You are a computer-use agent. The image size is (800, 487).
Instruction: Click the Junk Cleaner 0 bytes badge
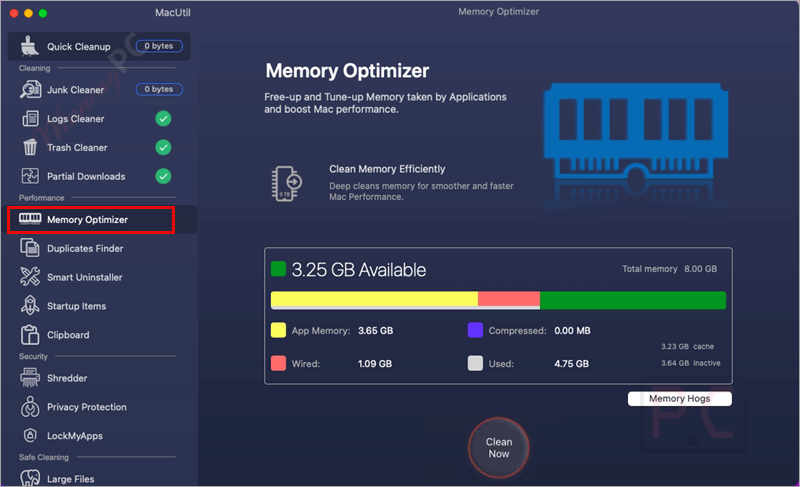pos(159,89)
